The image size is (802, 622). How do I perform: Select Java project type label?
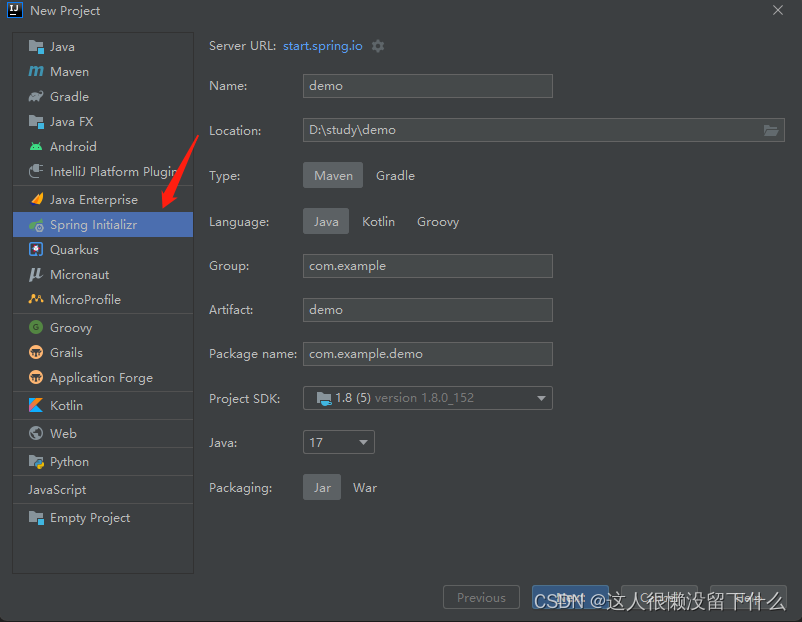62,47
